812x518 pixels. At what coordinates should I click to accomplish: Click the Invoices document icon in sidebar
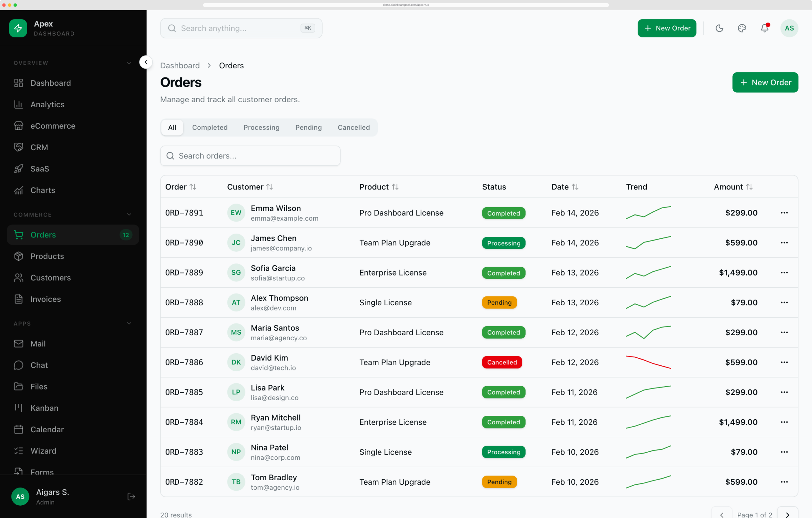(18, 299)
